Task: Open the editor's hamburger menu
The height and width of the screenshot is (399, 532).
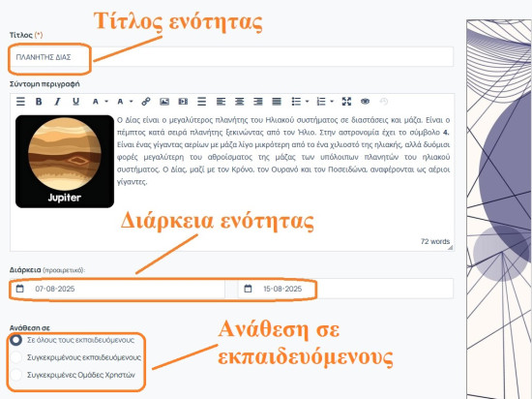Action: coord(20,101)
